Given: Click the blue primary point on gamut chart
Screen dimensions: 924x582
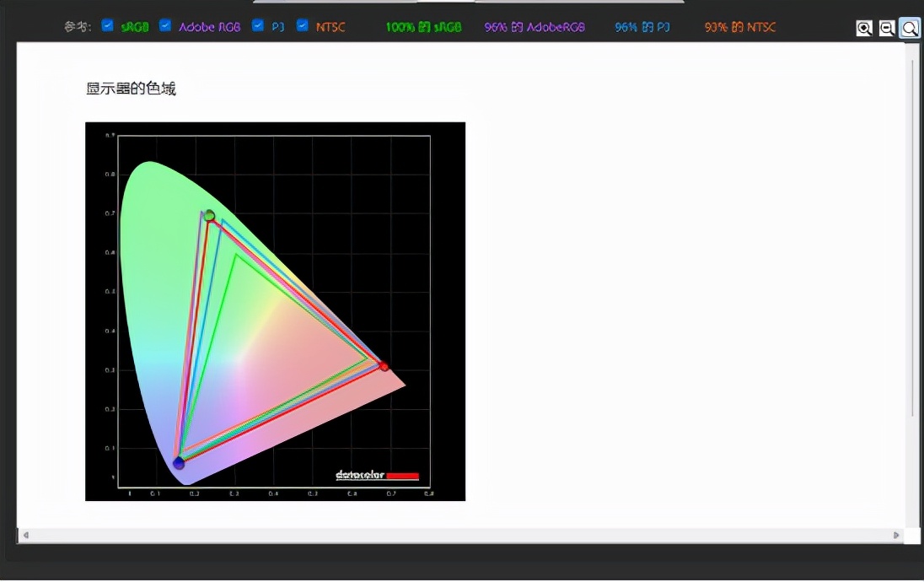Looking at the screenshot, I should point(179,463).
